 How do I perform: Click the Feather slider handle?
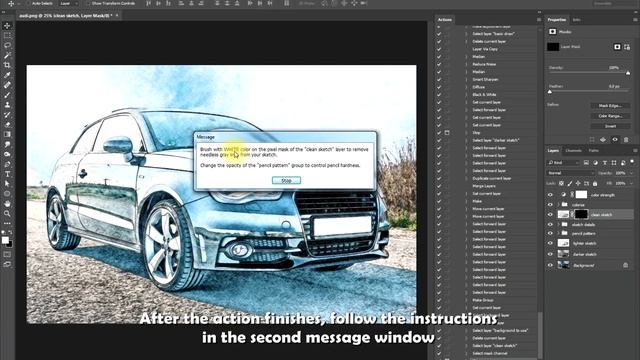point(550,92)
